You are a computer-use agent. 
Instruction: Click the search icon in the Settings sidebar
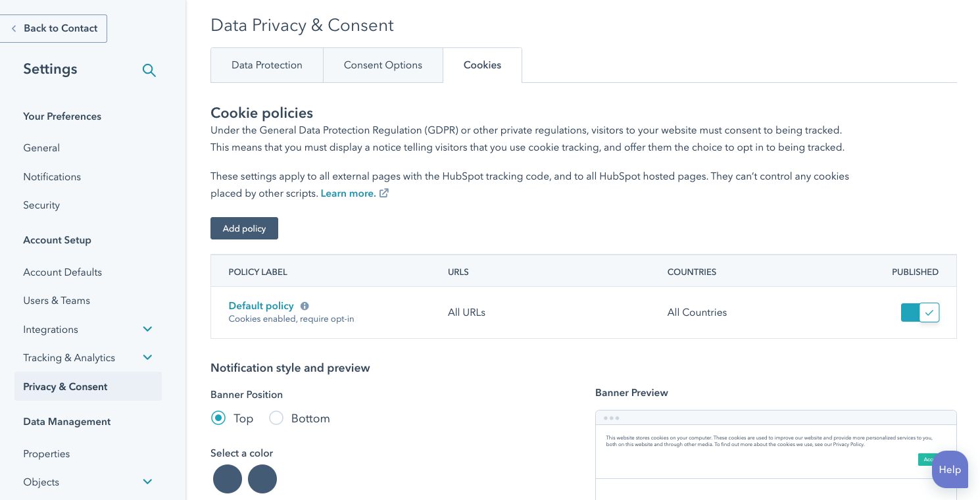point(149,70)
